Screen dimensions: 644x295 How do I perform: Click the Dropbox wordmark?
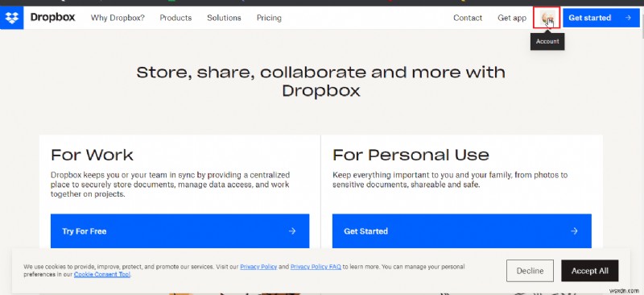tap(52, 17)
